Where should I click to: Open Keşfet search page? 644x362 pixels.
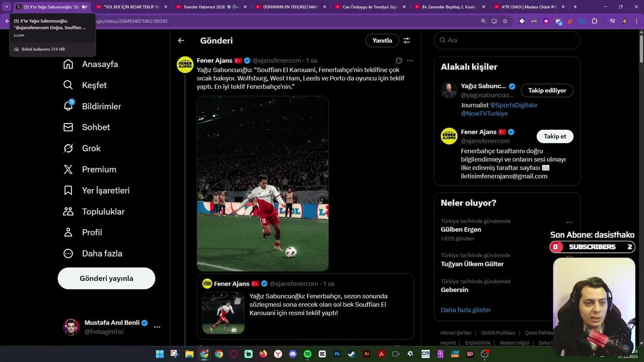pos(85,85)
